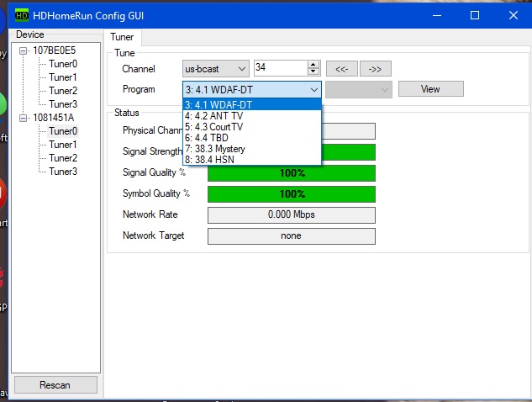Viewport: 532px width, 402px height.
Task: Select device 1081451A in the tree
Action: (x=54, y=118)
